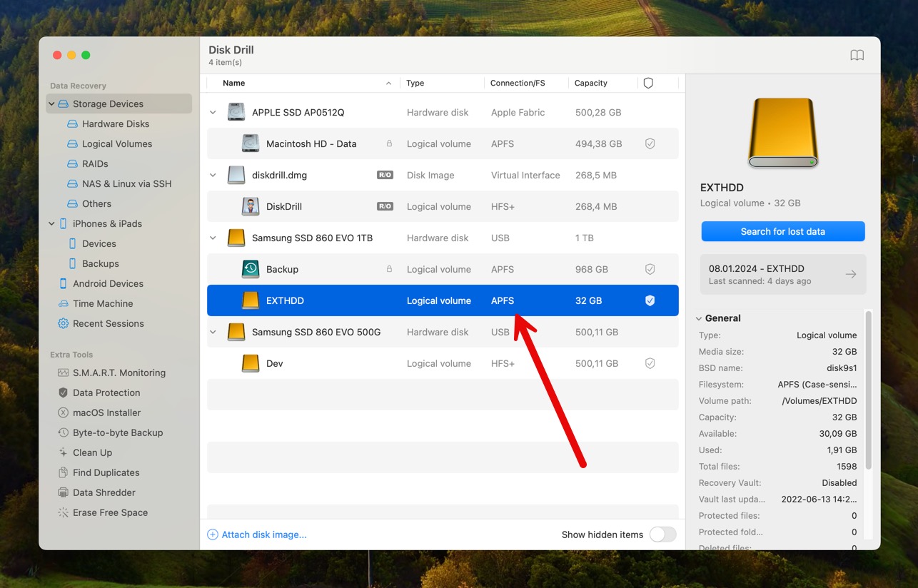
Task: Click the R/O badge on diskdrill.dmg row
Action: coord(385,176)
